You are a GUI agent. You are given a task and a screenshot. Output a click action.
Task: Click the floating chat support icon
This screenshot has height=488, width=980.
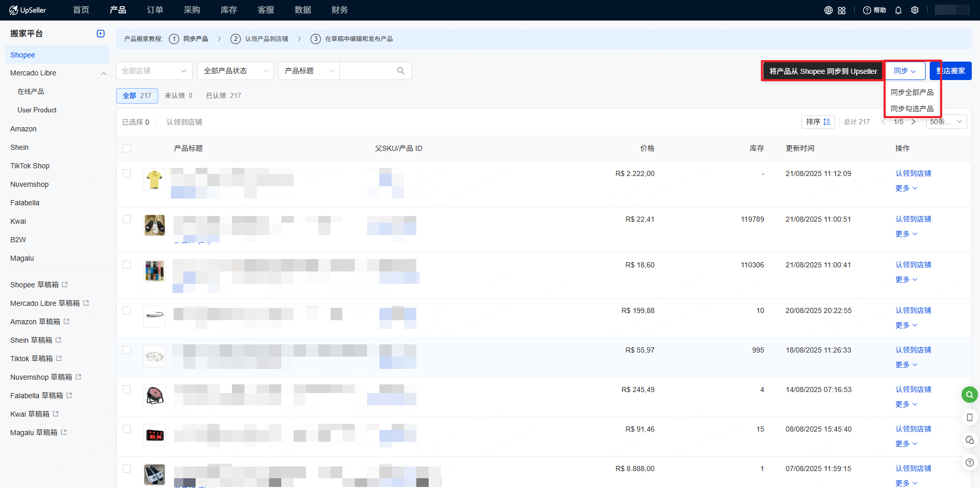click(x=969, y=440)
